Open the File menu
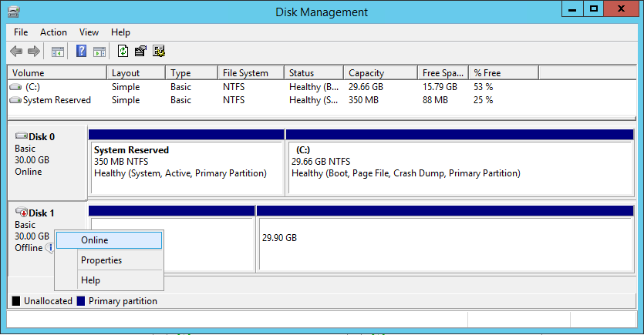Viewport: 644px width, 335px height. tap(21, 32)
